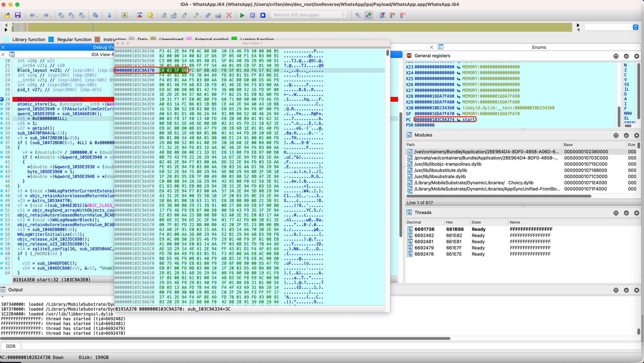The width and height of the screenshot is (644, 363).
Task: Click navigation band left arrow
Action: pyautogui.click(x=6, y=25)
